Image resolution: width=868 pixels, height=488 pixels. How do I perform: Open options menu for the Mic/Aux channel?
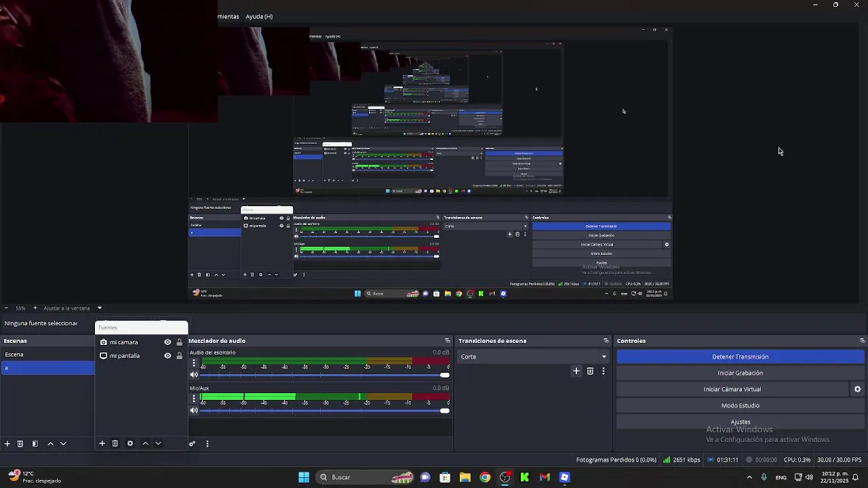194,398
